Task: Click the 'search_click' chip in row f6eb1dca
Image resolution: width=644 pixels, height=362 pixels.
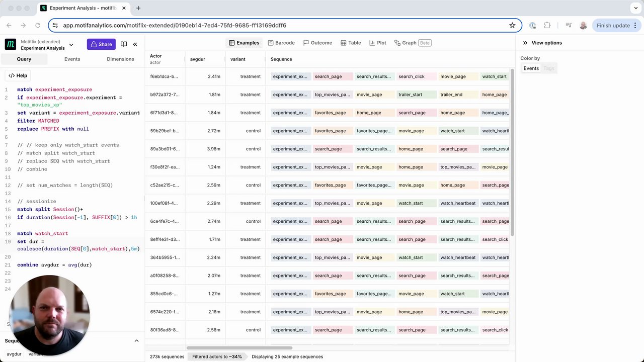Action: [x=416, y=76]
